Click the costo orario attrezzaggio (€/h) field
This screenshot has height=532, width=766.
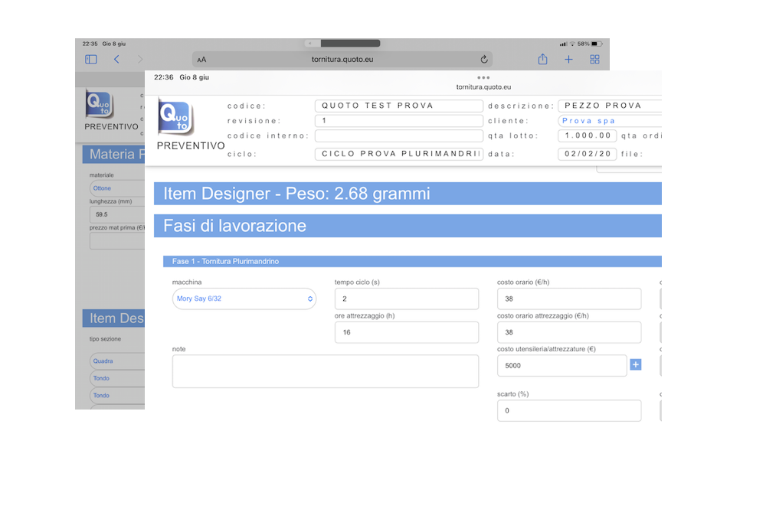[569, 332]
